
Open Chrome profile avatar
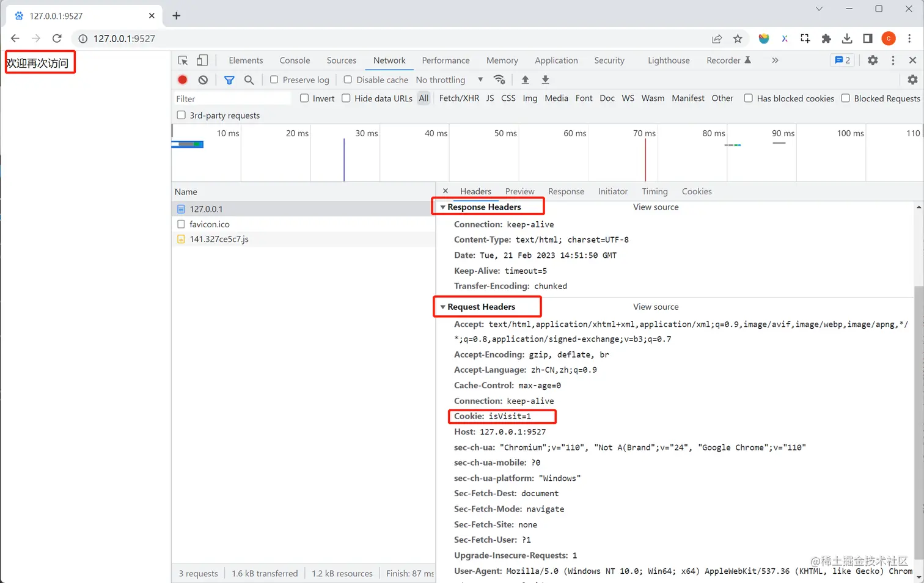pos(889,39)
